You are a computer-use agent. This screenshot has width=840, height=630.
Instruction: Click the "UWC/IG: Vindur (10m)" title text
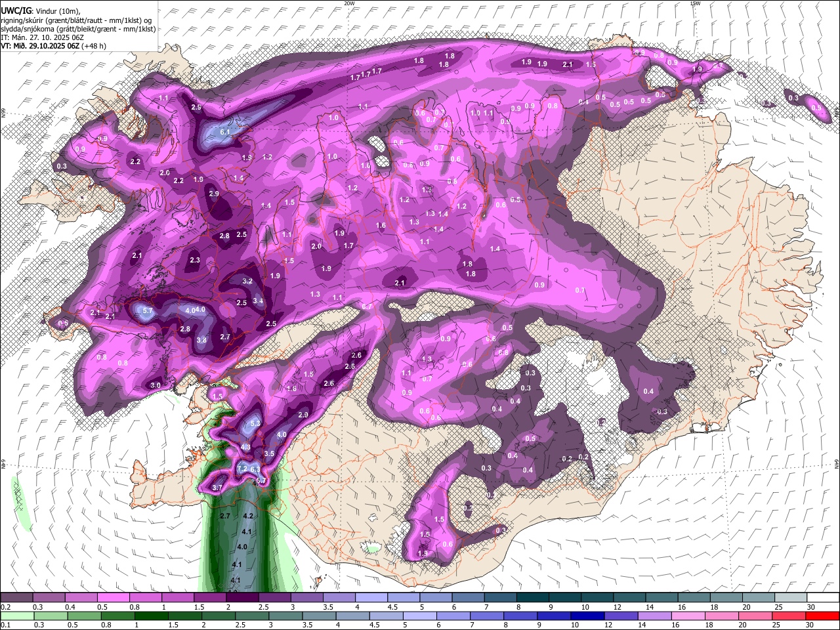[x=41, y=10]
